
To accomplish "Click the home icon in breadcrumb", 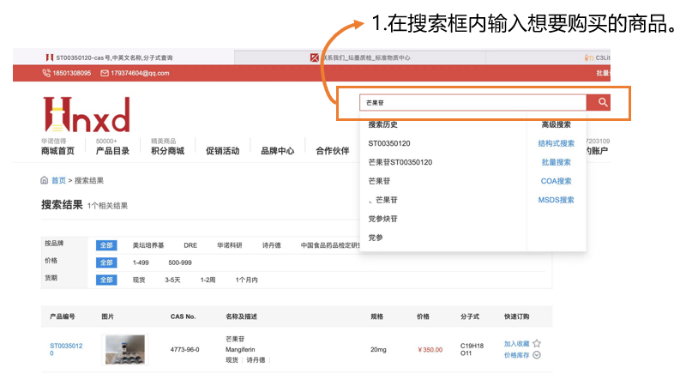I will pyautogui.click(x=44, y=180).
